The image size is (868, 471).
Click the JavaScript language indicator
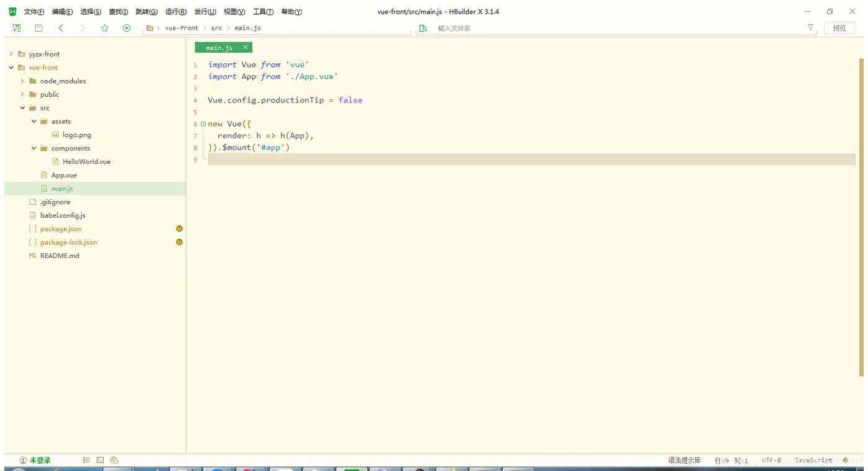813,460
